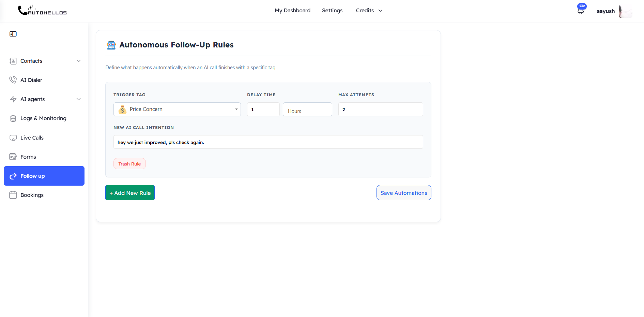Click the TRIGGER TAG label
The width and height of the screenshot is (644, 317).
coord(129,95)
